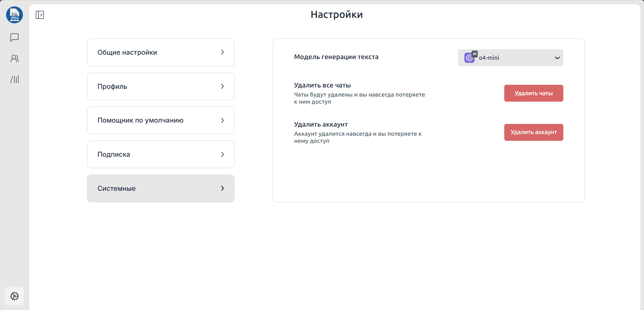Click the Настройки page heading
This screenshot has height=310, width=644.
[x=337, y=15]
